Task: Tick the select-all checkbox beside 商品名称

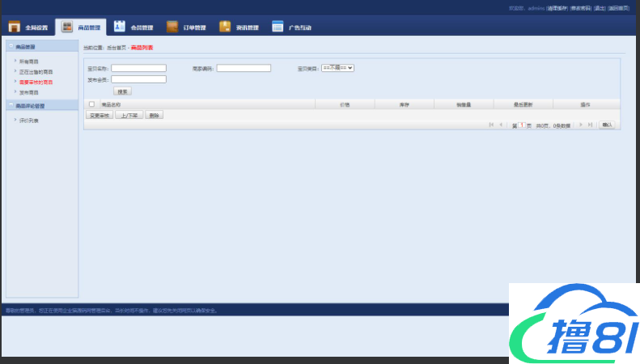Action: (x=91, y=104)
